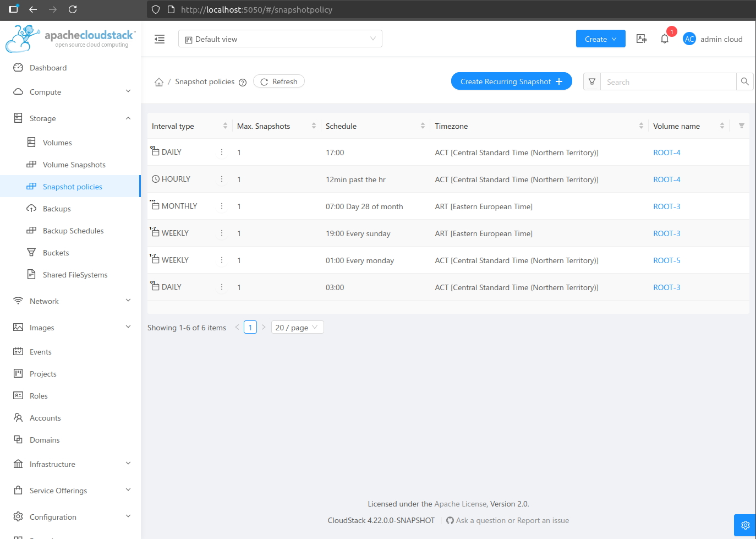Click the home breadcrumb icon

pyautogui.click(x=159, y=82)
